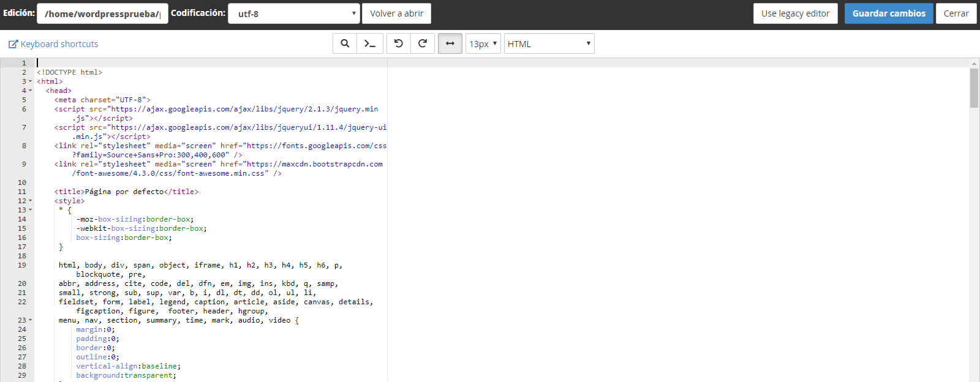Open the go-to-line terminal prompt icon
This screenshot has height=382, width=980.
point(370,43)
